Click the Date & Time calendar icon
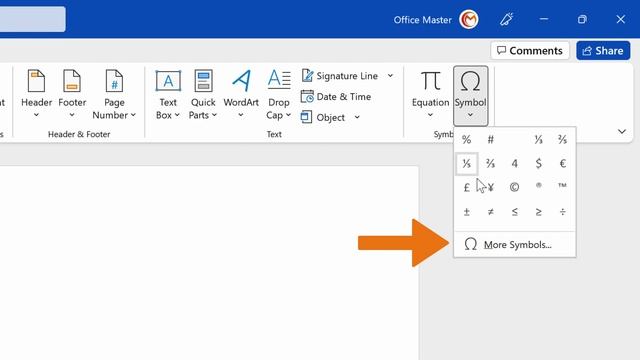This screenshot has height=360, width=640. tap(307, 97)
